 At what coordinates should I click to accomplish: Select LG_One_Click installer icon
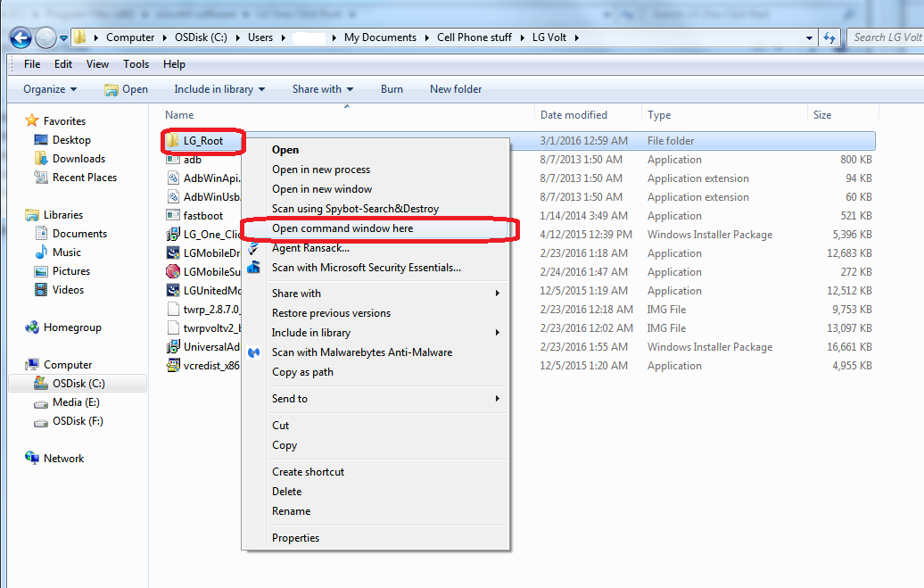173,234
